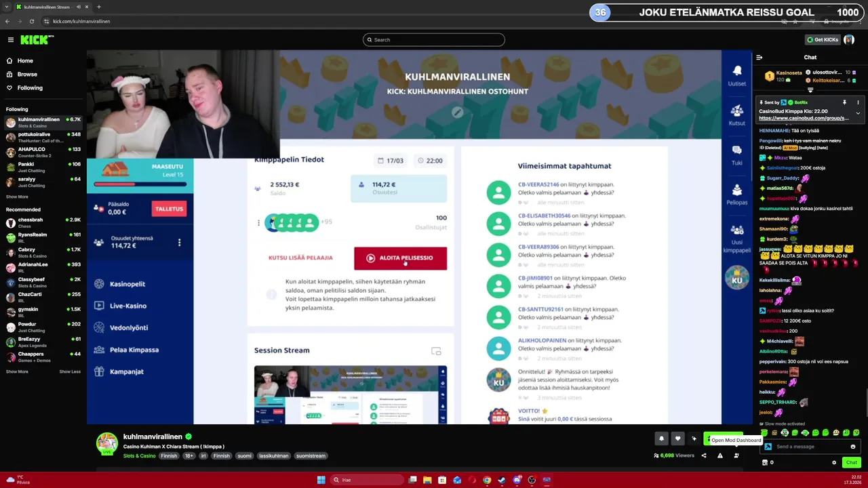
Task: Unpin the BotRix pinned message
Action: (x=844, y=102)
